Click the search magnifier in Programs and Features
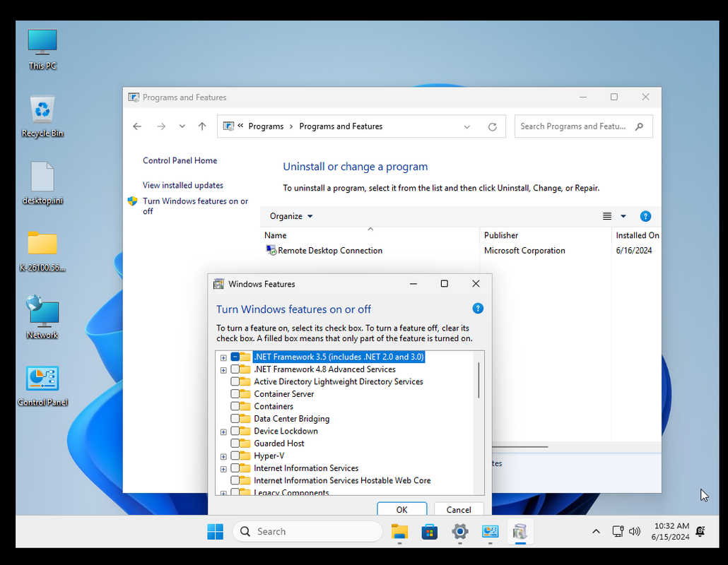728x565 pixels. pyautogui.click(x=640, y=126)
